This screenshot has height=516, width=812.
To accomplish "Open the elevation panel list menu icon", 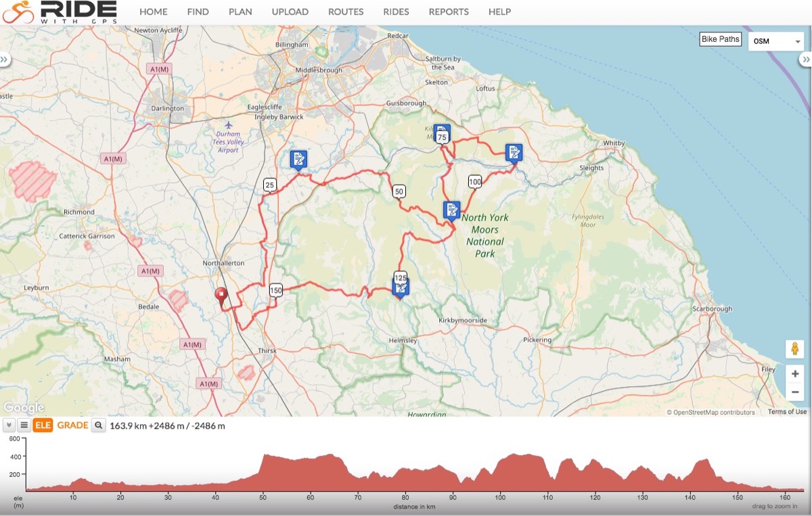I will 24,425.
